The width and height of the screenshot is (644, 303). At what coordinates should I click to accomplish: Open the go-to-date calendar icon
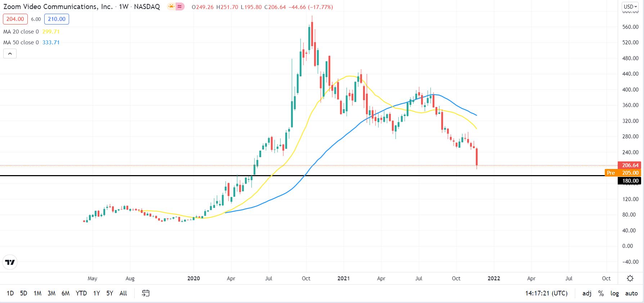tap(145, 293)
